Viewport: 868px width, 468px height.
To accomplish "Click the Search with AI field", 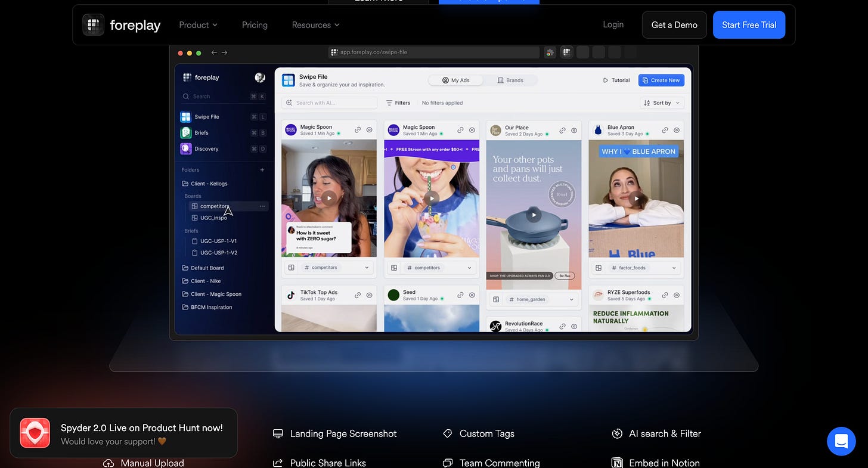I will 329,103.
